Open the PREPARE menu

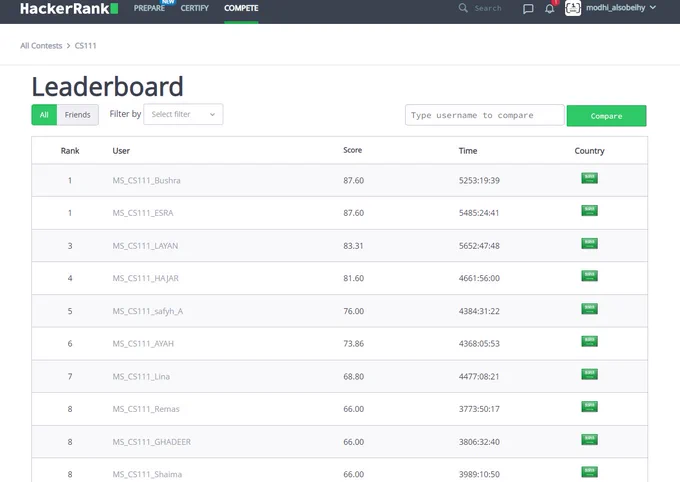(x=149, y=8)
